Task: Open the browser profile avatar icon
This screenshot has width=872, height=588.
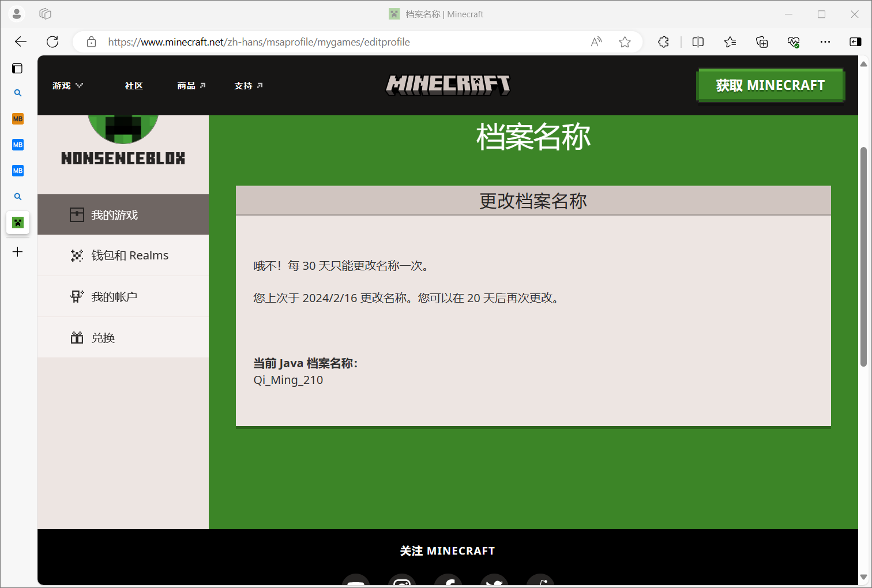Action: pyautogui.click(x=17, y=14)
